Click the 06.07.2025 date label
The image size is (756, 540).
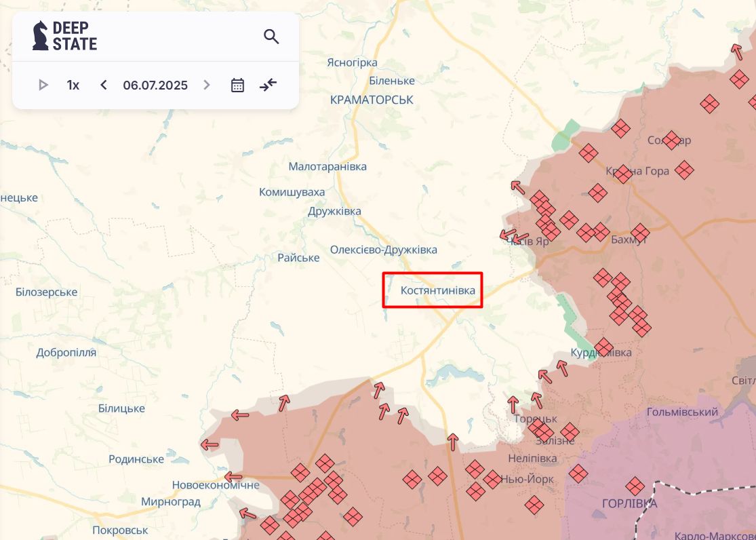(155, 85)
